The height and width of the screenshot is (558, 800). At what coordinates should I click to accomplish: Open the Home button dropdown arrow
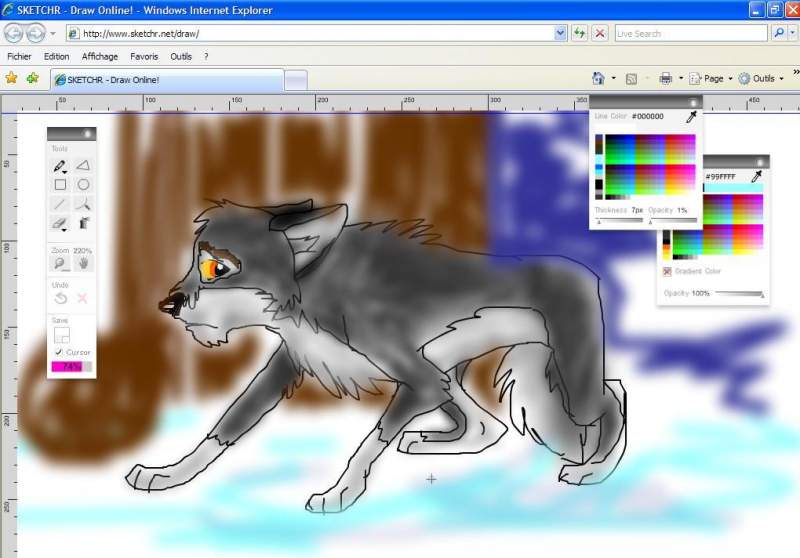point(613,79)
